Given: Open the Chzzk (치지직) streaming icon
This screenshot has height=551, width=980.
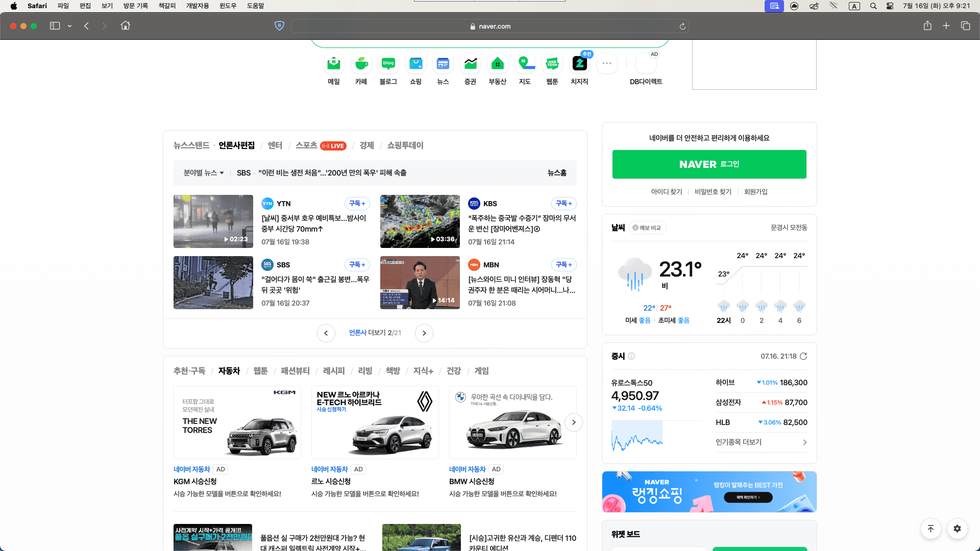Looking at the screenshot, I should [579, 64].
